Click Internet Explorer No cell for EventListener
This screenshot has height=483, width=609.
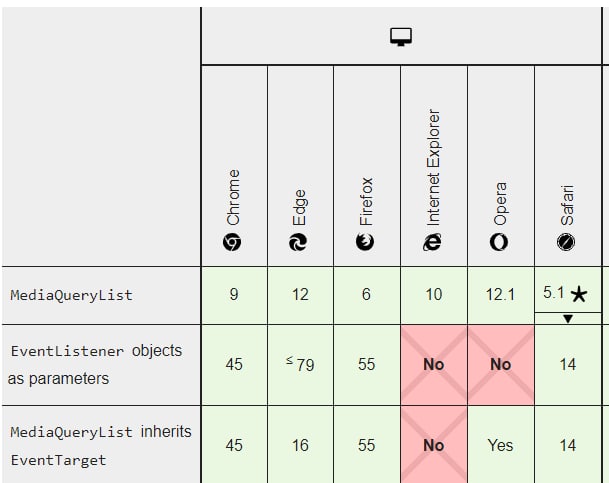click(433, 365)
